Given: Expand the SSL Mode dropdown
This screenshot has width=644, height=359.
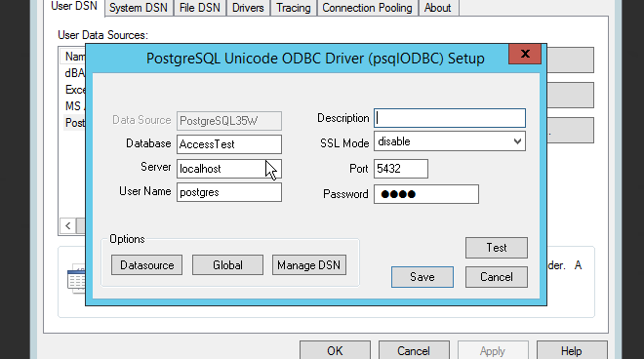Looking at the screenshot, I should point(517,141).
